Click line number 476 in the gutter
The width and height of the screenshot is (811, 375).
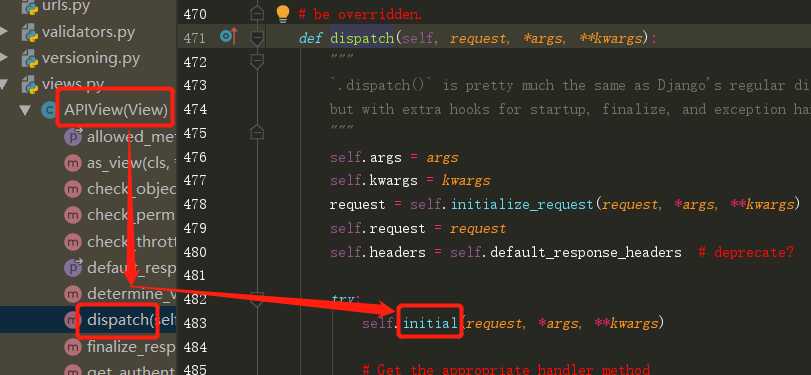(195, 157)
